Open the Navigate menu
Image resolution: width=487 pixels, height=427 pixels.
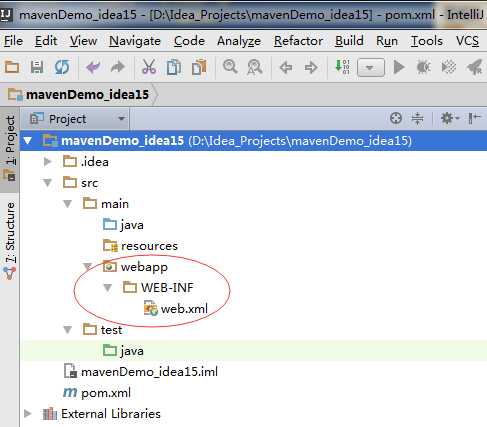(x=135, y=41)
